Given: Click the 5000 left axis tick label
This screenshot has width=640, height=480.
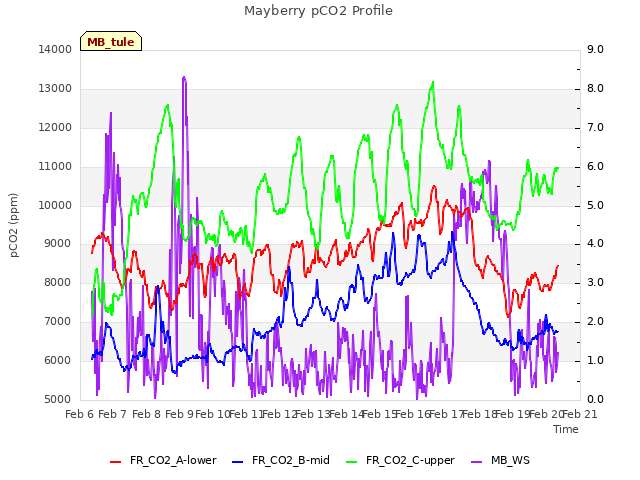Looking at the screenshot, I should 58,399.
